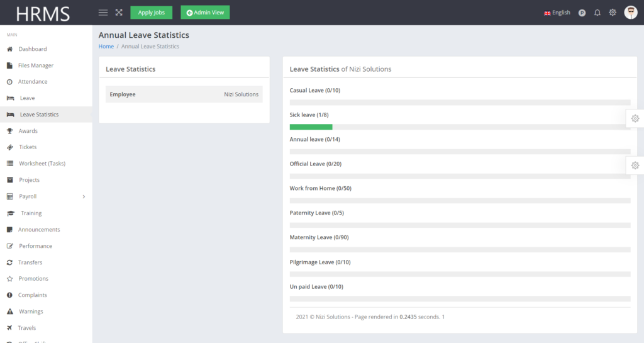644x343 pixels.
Task: Open the header settings gear icon
Action: tap(613, 13)
